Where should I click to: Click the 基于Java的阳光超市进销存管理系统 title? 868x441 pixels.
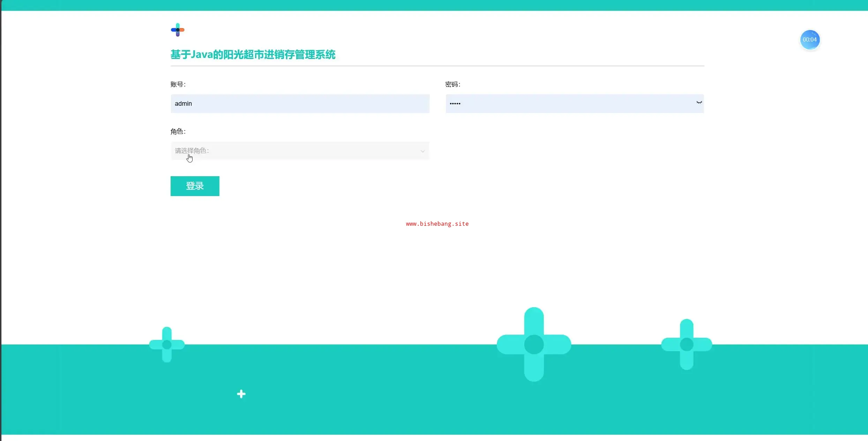click(x=253, y=55)
